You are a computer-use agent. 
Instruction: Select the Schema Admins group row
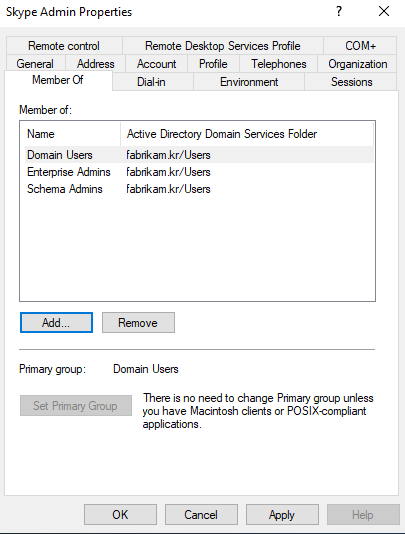pos(199,189)
